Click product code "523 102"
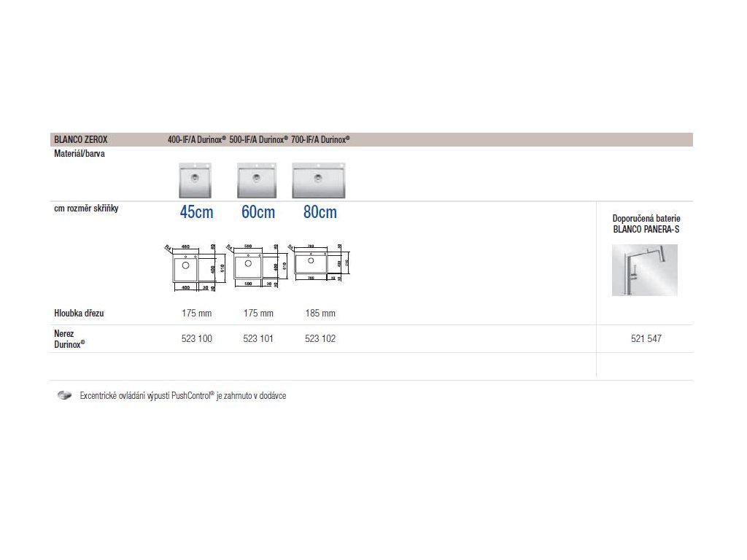 point(320,338)
